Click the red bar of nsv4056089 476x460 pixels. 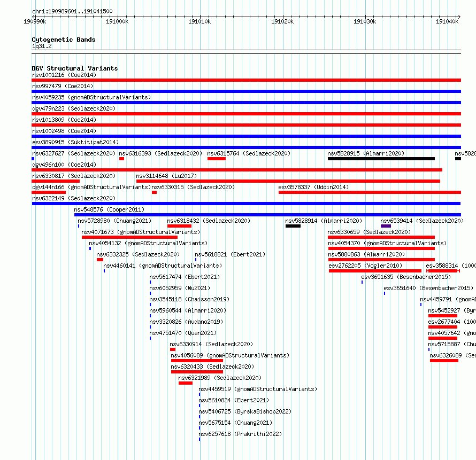(197, 361)
